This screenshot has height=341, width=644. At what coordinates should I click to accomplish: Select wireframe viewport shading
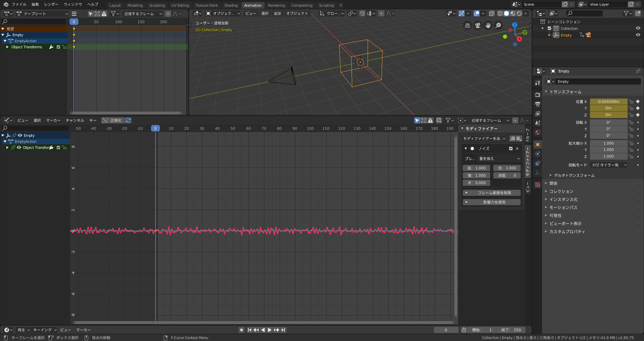[x=500, y=13]
